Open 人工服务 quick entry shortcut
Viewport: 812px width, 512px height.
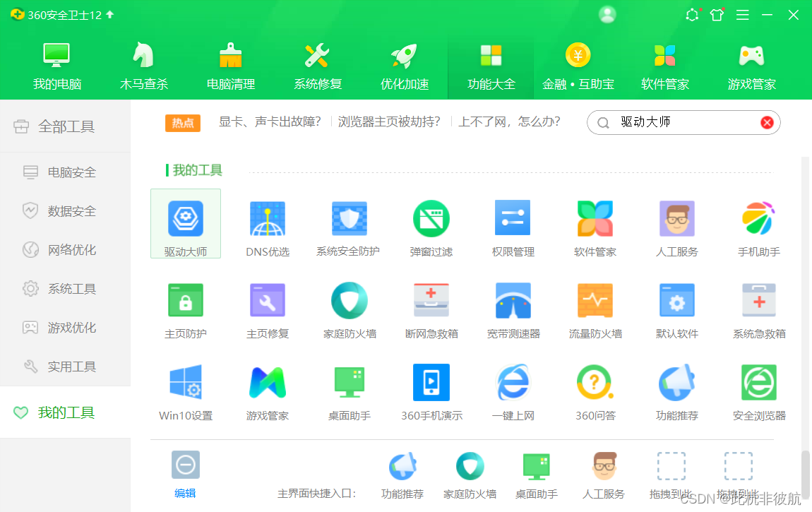point(604,475)
